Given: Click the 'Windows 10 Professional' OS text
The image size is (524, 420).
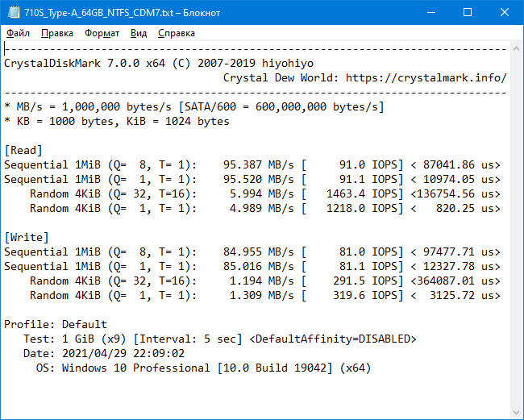Looking at the screenshot, I should click(136, 368).
